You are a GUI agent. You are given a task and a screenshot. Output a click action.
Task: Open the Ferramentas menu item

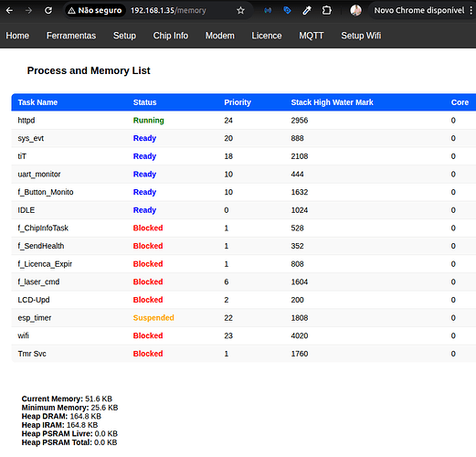tap(71, 36)
